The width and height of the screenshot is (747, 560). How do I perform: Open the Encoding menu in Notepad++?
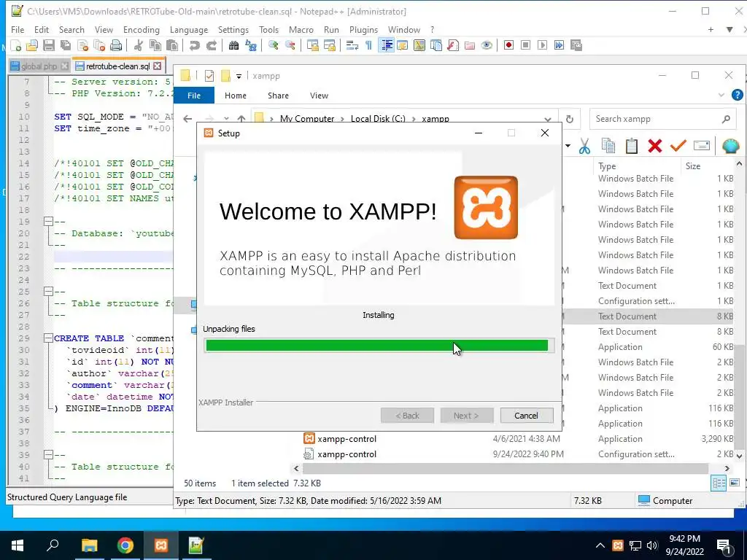click(141, 29)
